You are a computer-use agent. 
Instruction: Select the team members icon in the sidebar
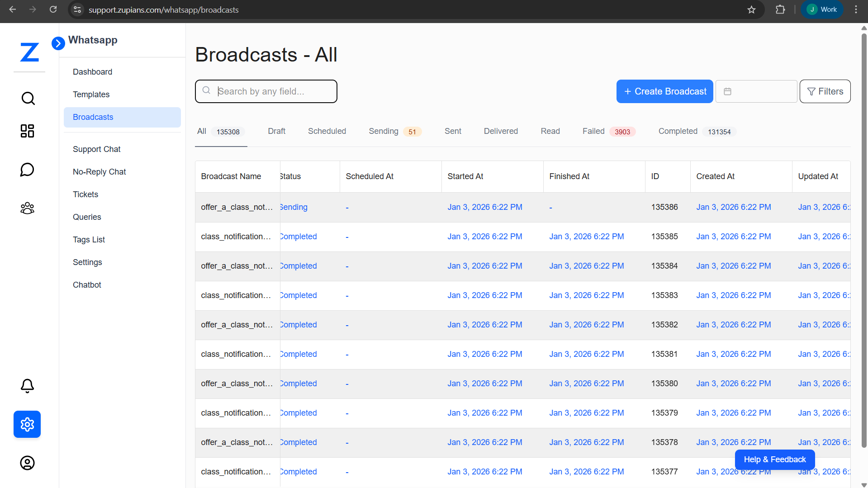click(x=27, y=208)
